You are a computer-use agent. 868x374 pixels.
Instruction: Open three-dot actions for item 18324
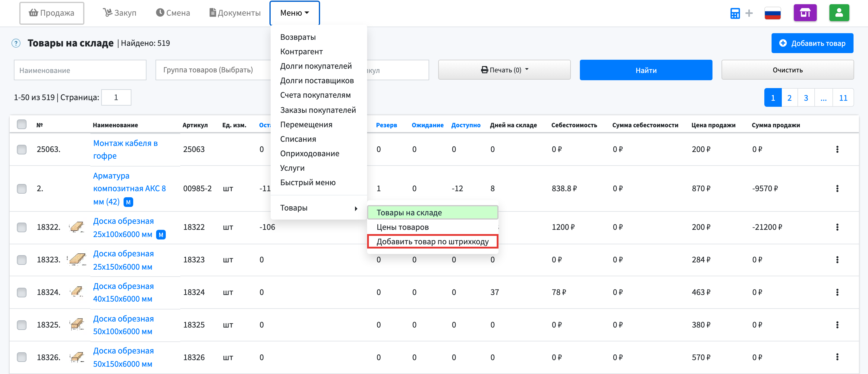click(x=837, y=292)
